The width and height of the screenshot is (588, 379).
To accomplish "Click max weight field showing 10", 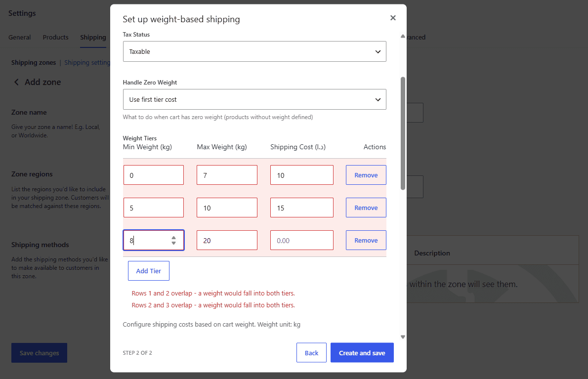I will 227,208.
